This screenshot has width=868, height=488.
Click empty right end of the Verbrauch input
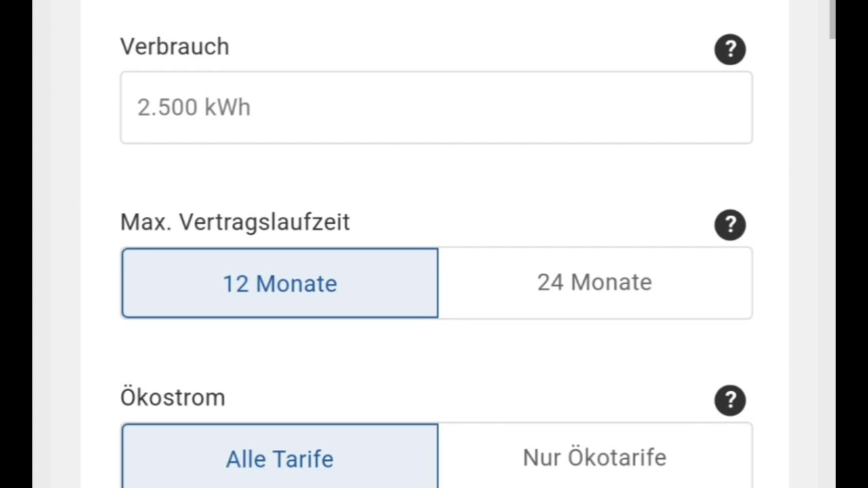pos(678,108)
